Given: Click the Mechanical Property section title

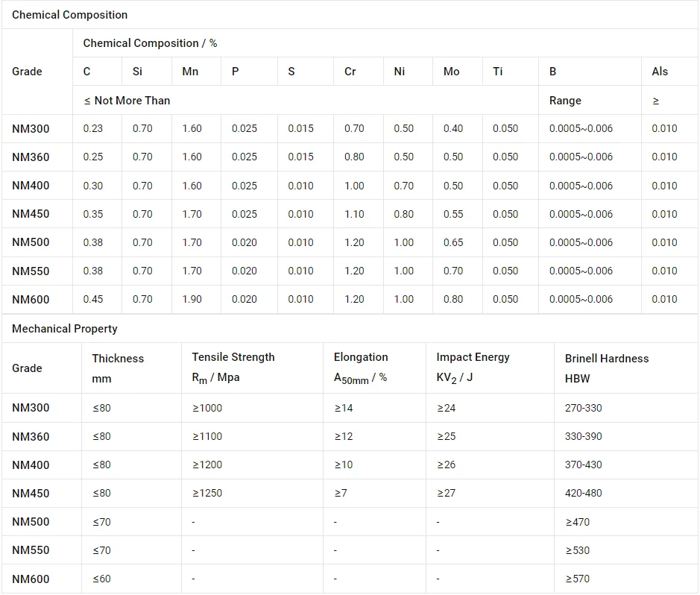Looking at the screenshot, I should pos(65,329).
